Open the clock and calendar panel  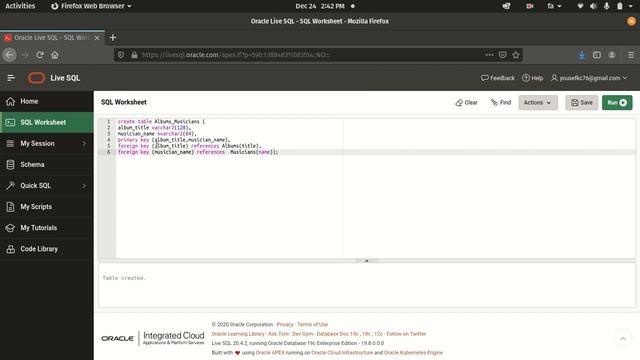[320, 6]
